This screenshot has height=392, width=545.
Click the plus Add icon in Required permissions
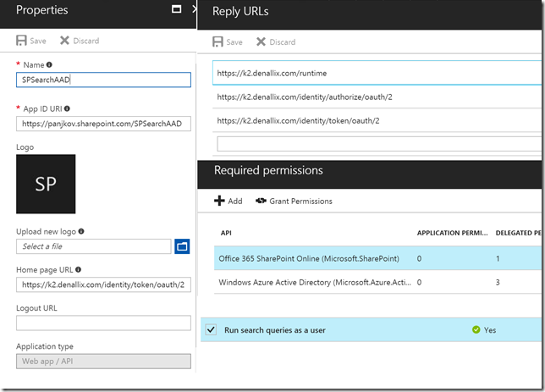[x=219, y=201]
